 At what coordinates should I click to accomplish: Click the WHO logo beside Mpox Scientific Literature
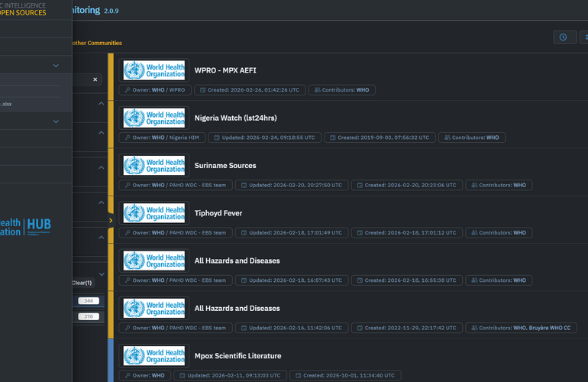click(155, 356)
